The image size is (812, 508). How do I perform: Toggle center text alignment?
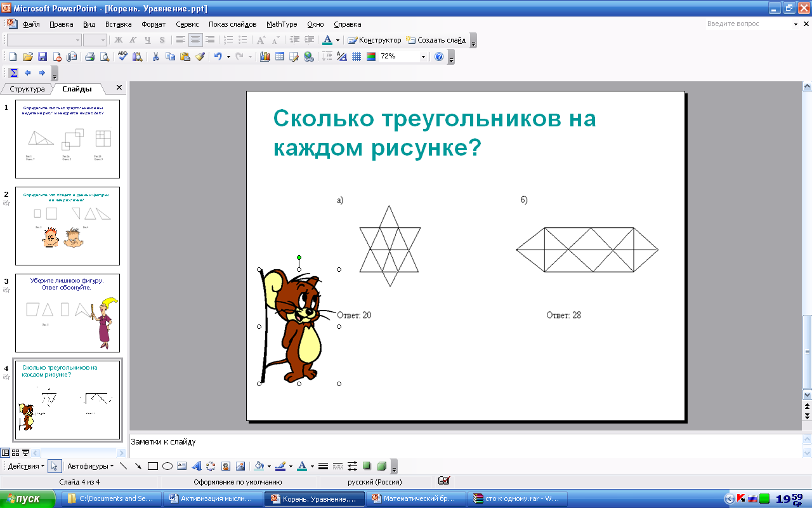coord(195,40)
